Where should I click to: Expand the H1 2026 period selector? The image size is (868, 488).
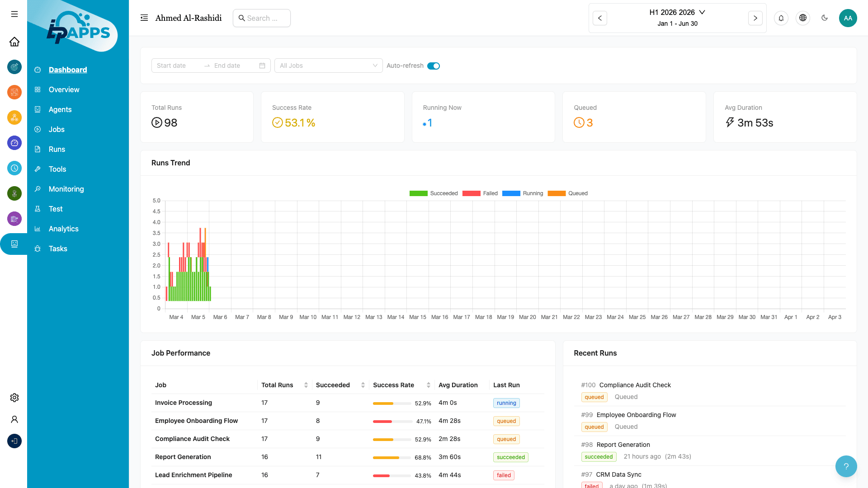coord(677,12)
